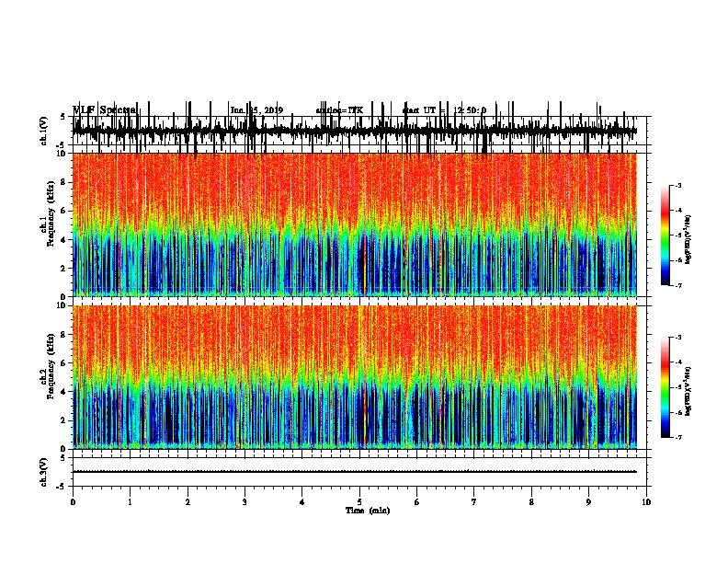Click the 2 kHz tick on ch.1 spectrogram

(63, 268)
